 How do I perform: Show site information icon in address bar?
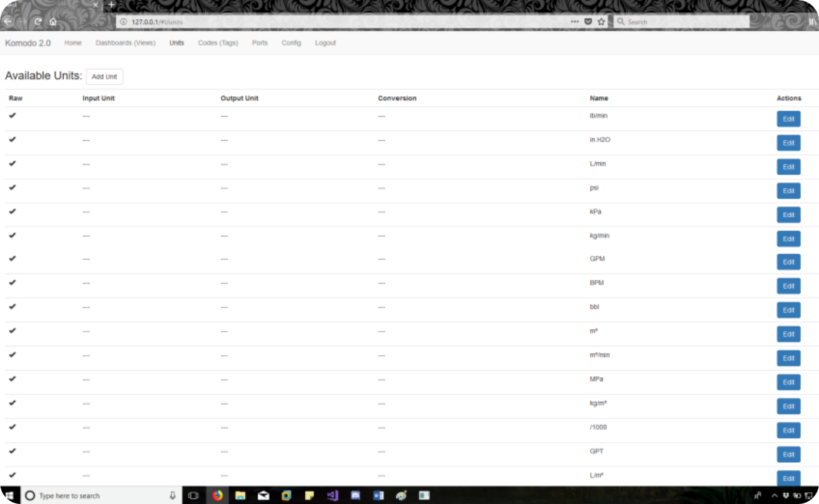click(123, 22)
